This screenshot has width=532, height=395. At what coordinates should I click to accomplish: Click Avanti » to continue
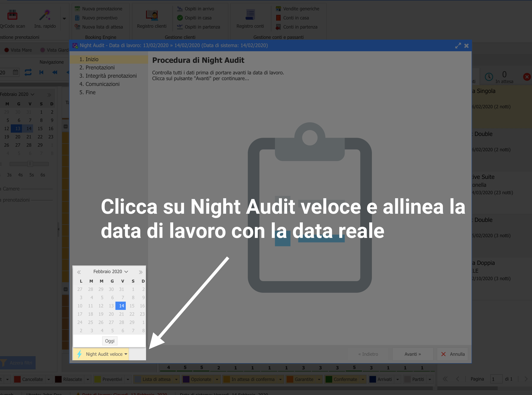pyautogui.click(x=412, y=354)
